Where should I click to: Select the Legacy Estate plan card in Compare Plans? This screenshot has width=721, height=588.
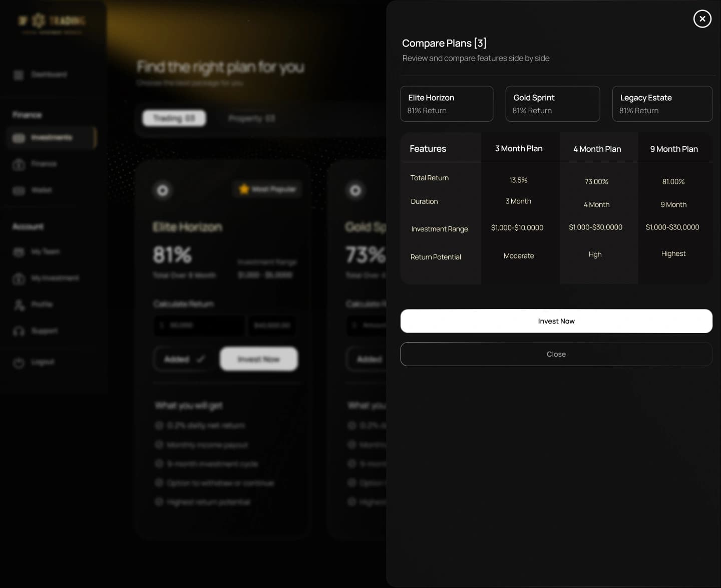(662, 104)
